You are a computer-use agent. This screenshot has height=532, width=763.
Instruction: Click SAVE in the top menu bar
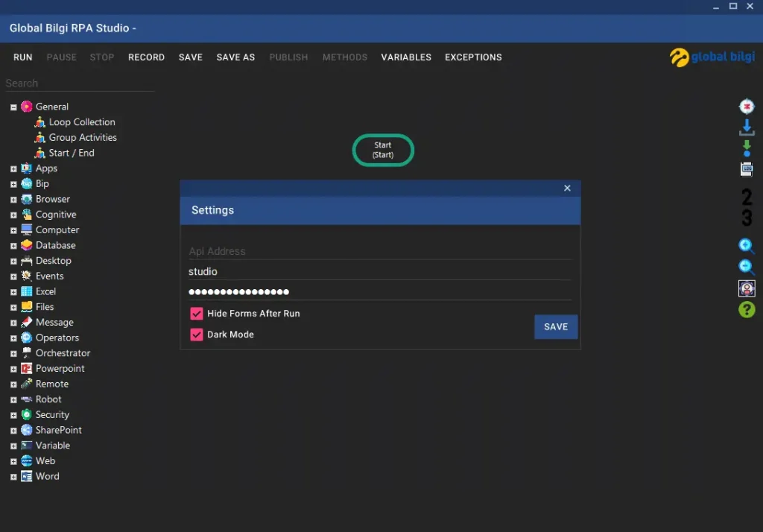pos(190,57)
